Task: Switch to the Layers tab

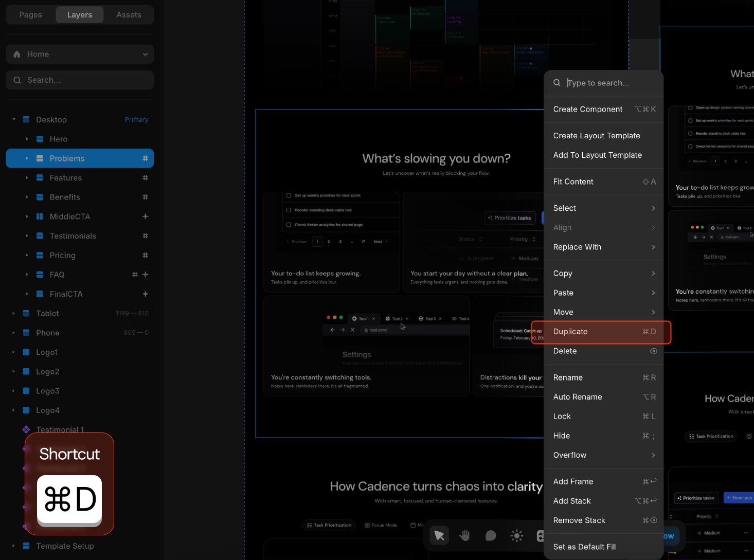Action: click(80, 15)
